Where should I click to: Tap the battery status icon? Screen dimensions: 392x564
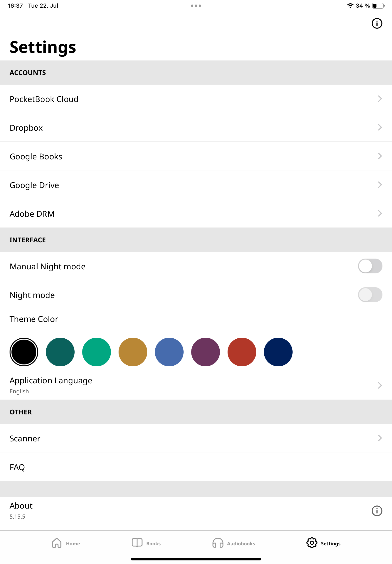pos(378,6)
